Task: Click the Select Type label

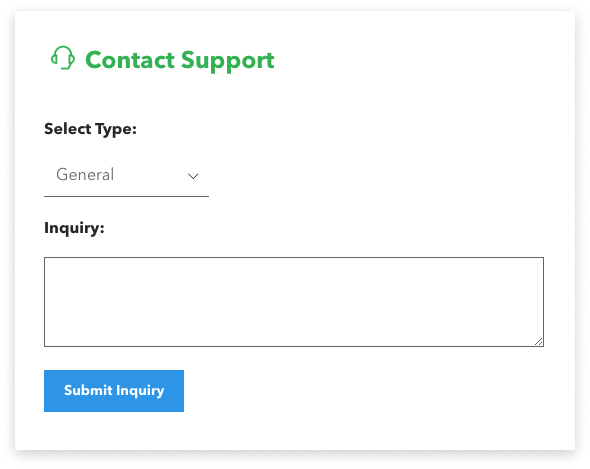Action: pyautogui.click(x=90, y=129)
